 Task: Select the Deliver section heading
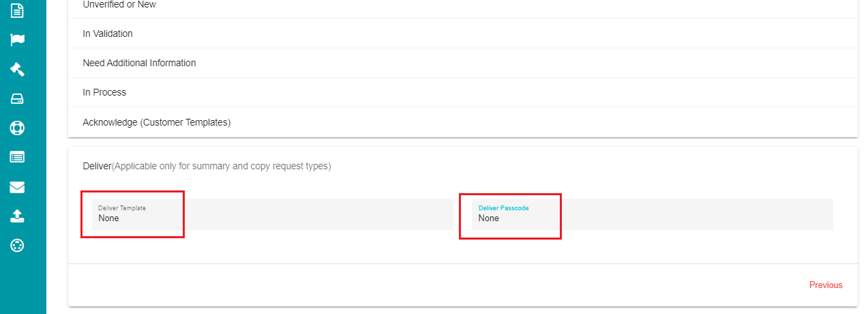97,166
